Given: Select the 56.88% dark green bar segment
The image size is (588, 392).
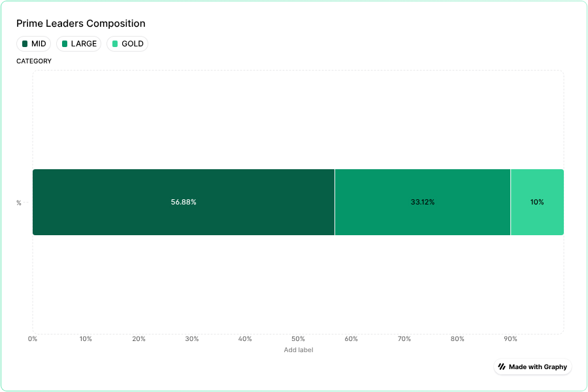Looking at the screenshot, I should click(x=184, y=202).
